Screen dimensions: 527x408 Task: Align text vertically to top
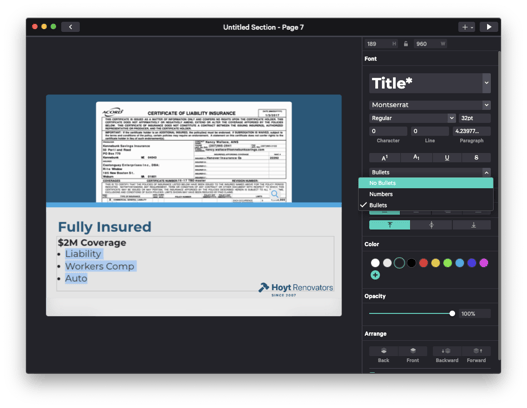390,225
